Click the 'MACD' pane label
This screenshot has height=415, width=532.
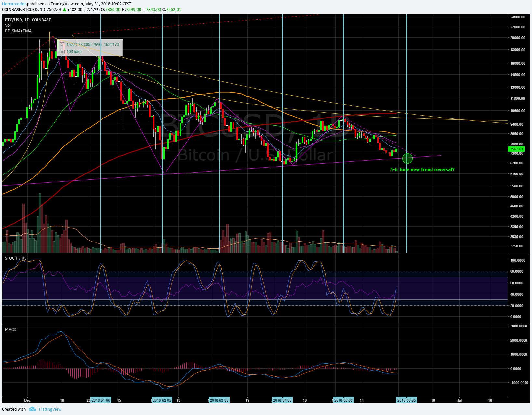pyautogui.click(x=11, y=330)
